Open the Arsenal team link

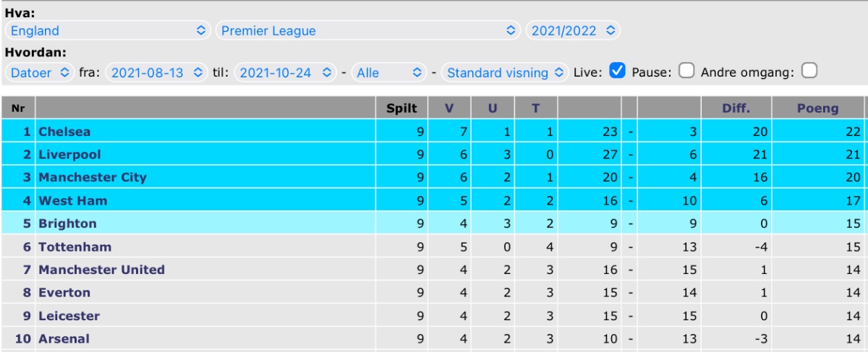pyautogui.click(x=64, y=339)
